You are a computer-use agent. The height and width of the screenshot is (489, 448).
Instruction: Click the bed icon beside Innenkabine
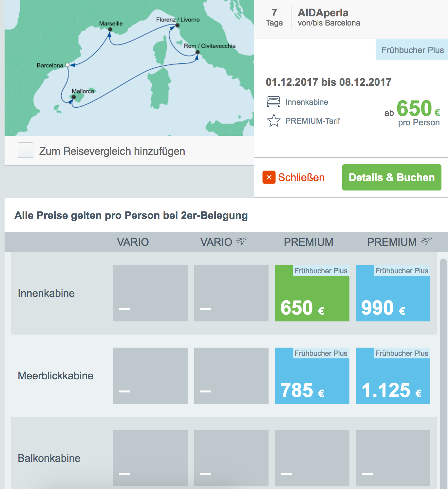[273, 102]
